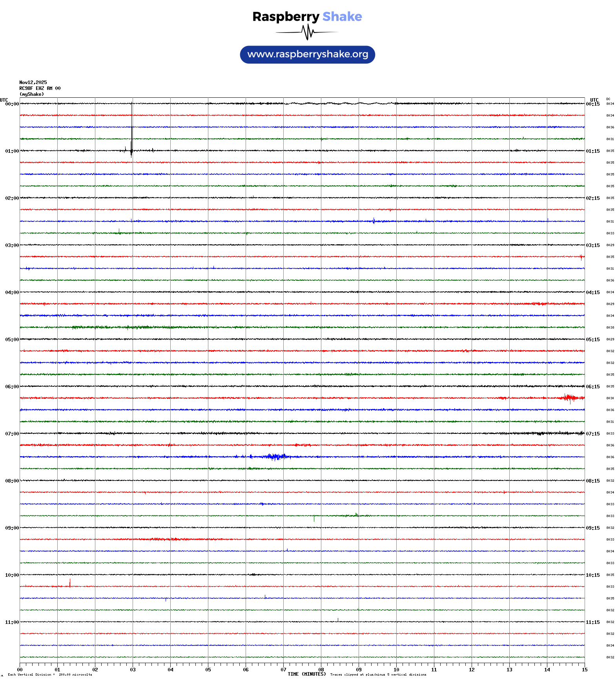Image resolution: width=616 pixels, height=680 pixels.
Task: Click the 11:15 time label on right
Action: 592,622
